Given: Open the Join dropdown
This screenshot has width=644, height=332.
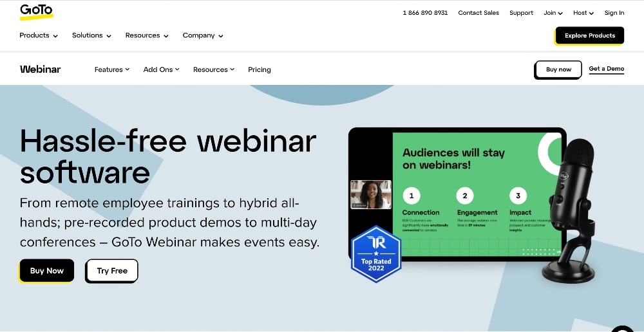Looking at the screenshot, I should (x=553, y=13).
